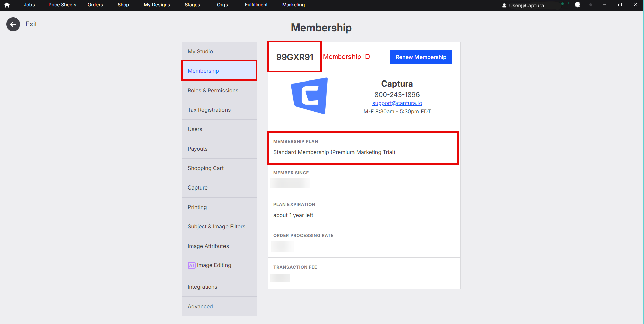
Task: Click the support@captura.io email link
Action: pos(397,103)
